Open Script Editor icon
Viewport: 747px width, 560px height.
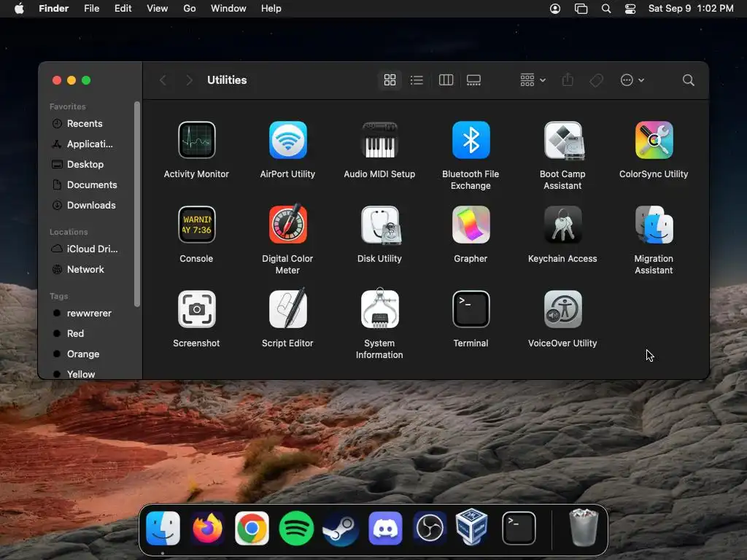click(x=287, y=308)
